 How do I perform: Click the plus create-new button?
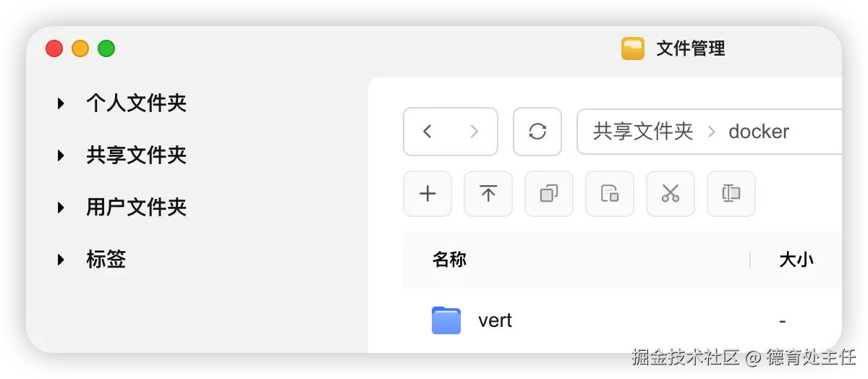tap(427, 194)
